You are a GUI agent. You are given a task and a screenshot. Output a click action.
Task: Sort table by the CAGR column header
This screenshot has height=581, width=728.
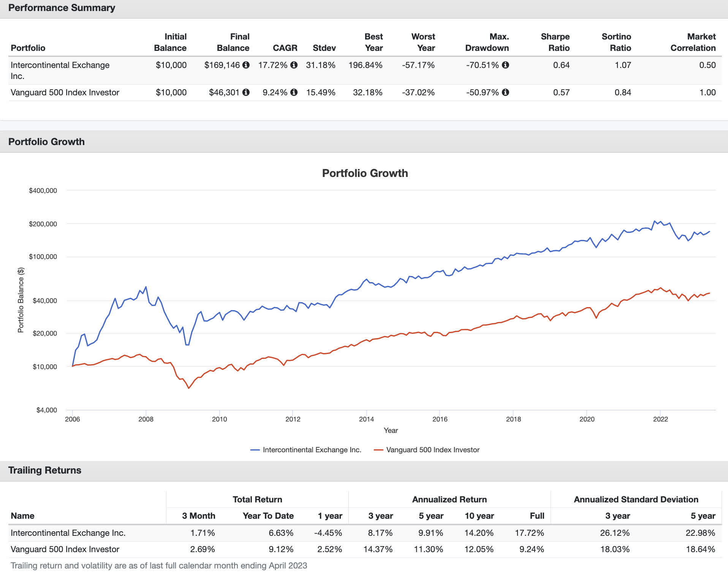pos(285,48)
